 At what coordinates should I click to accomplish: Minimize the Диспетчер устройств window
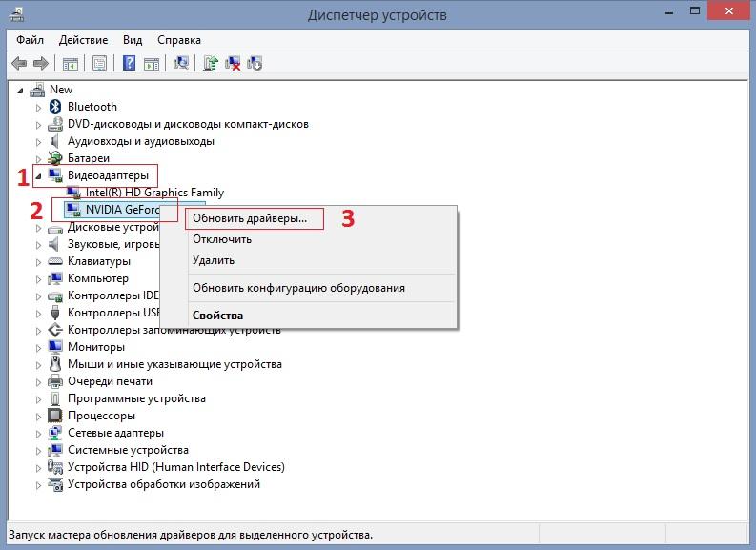pyautogui.click(x=668, y=11)
